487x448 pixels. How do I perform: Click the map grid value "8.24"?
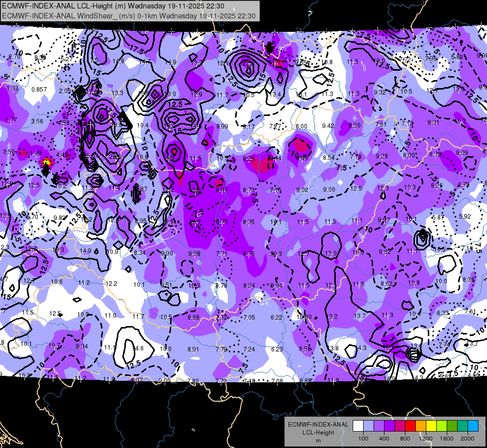click(249, 285)
